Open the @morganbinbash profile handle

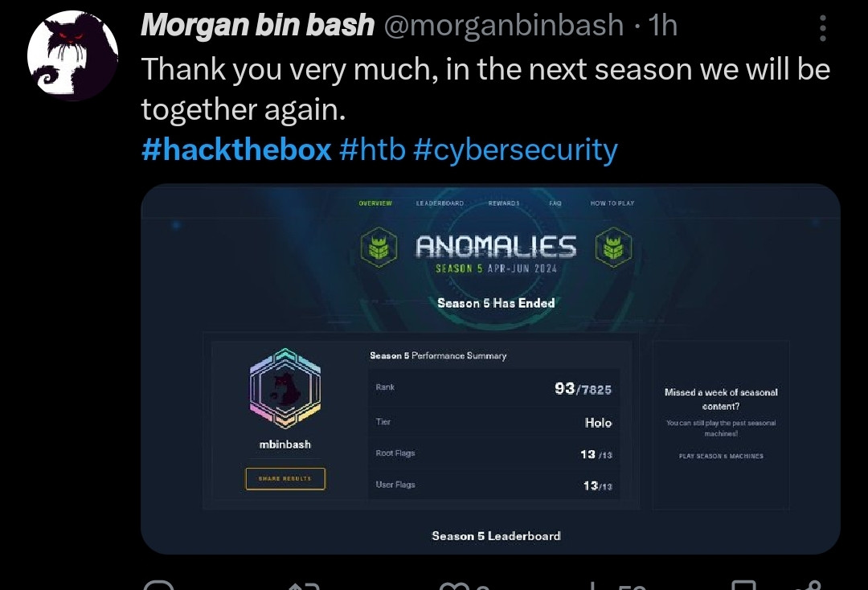pos(504,26)
